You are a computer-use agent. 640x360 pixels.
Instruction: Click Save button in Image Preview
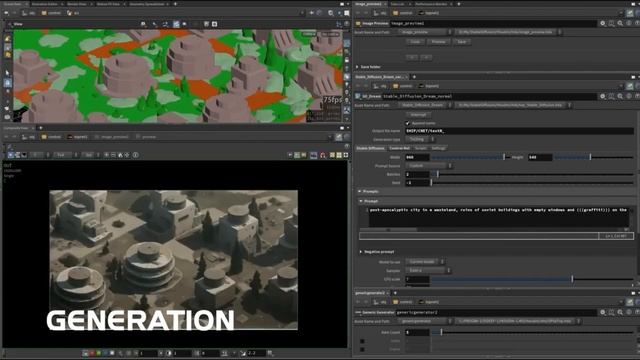pyautogui.click(x=462, y=42)
